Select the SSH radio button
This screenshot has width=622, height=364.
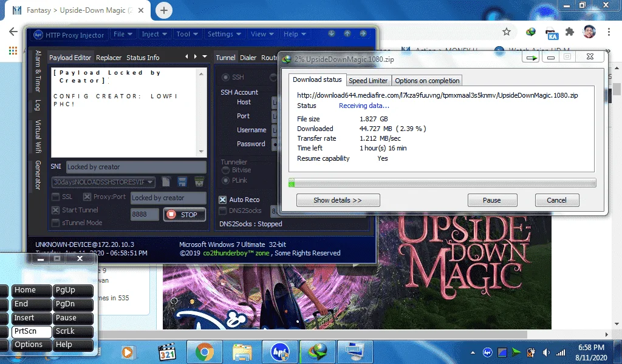tap(225, 77)
